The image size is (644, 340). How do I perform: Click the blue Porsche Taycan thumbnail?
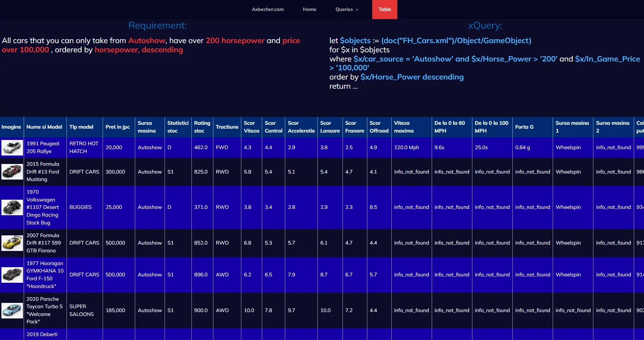click(12, 310)
